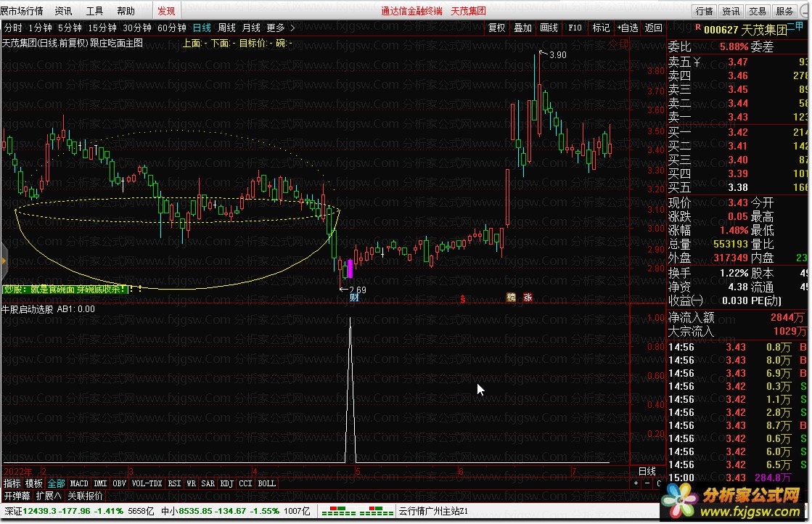Select 指标 indicator tab
Image resolution: width=812 pixels, height=524 pixels.
point(12,483)
